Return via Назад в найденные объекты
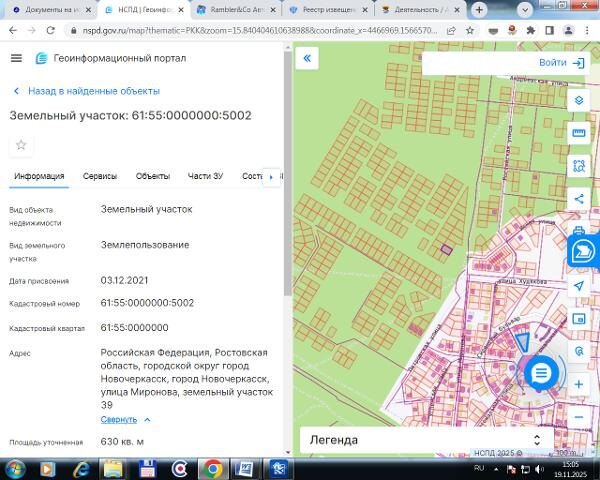600x480 pixels. point(87,91)
